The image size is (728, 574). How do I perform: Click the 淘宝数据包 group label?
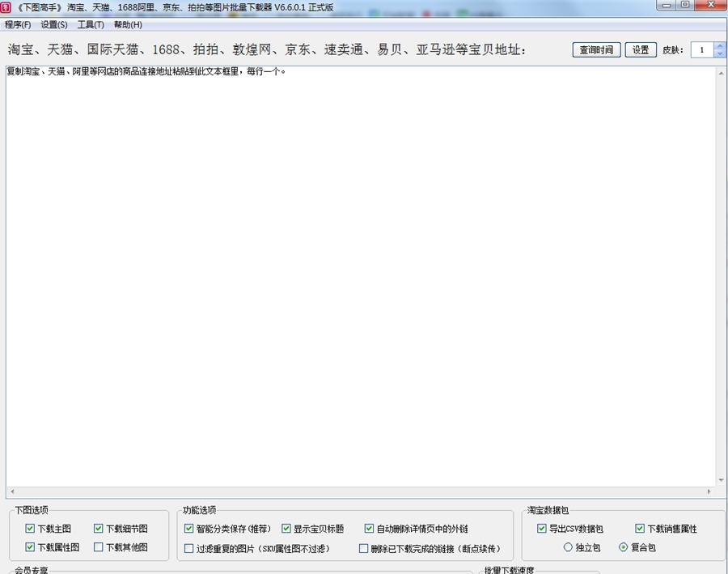coord(548,510)
